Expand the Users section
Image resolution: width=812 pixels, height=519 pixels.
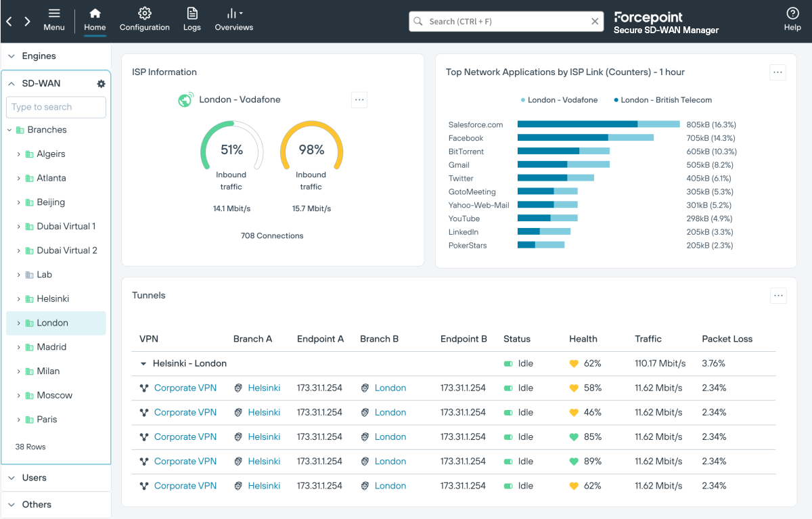pos(12,478)
